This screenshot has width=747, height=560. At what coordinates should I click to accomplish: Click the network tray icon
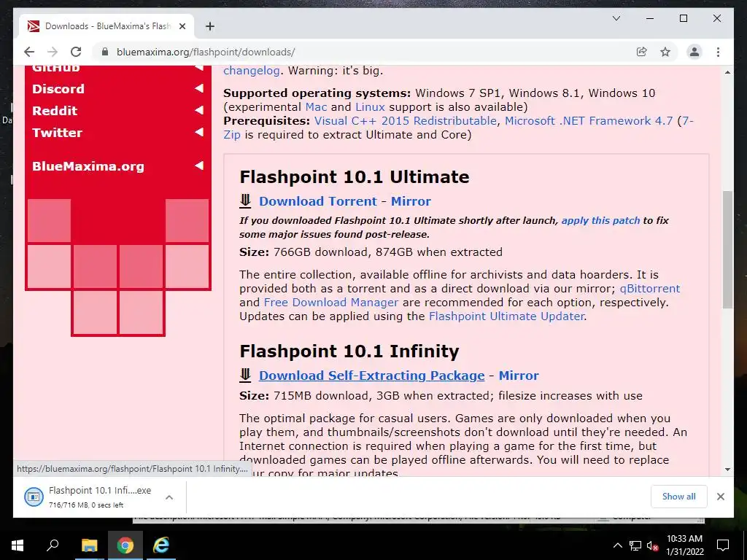635,545
